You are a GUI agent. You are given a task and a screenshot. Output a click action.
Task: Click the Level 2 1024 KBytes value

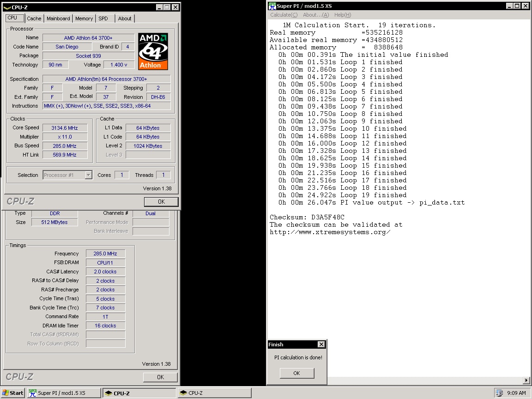148,146
